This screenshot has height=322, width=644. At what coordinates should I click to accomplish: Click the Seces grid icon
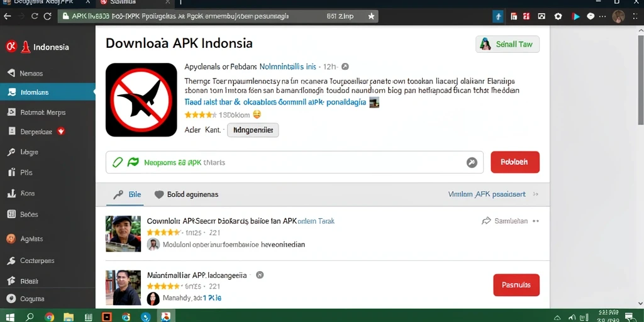[x=11, y=214]
